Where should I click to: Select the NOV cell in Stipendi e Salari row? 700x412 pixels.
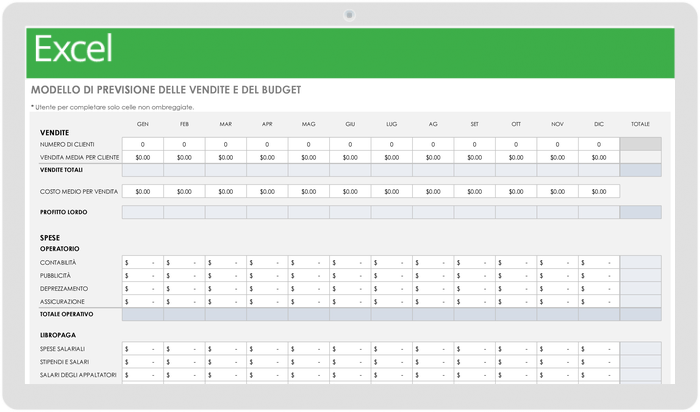(558, 362)
